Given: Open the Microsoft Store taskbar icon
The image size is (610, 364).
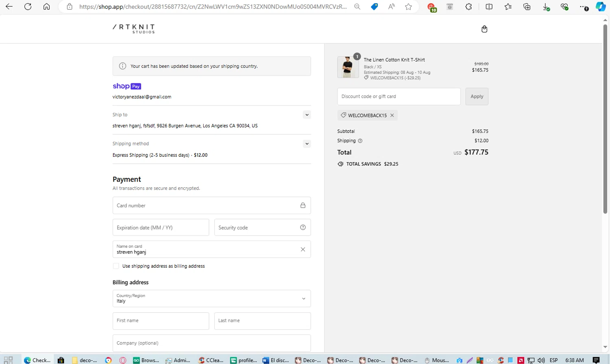Looking at the screenshot, I should coord(61,360).
